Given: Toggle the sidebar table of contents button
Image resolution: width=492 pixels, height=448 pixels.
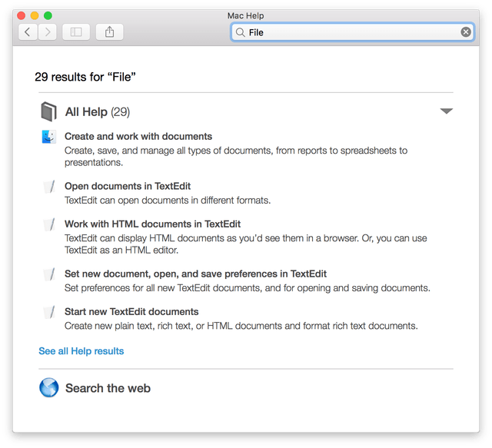Looking at the screenshot, I should pos(76,32).
